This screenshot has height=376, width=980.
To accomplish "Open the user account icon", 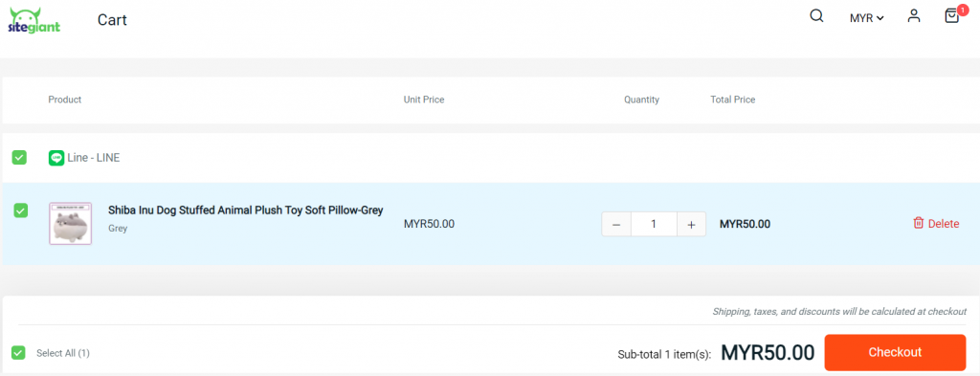I will click(x=914, y=16).
